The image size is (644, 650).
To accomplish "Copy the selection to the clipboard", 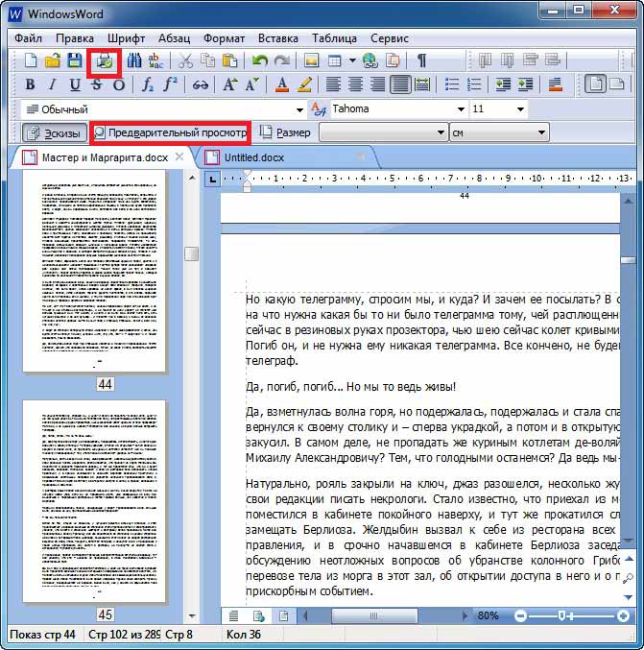I will [207, 60].
